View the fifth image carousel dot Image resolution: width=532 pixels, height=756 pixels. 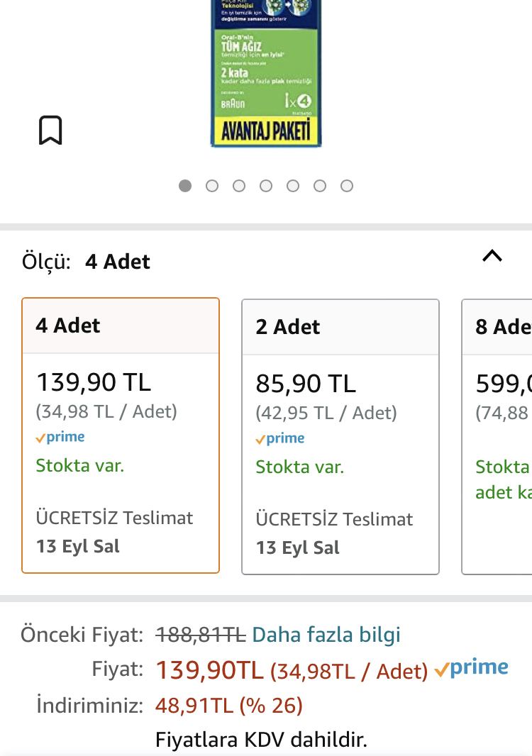click(293, 186)
